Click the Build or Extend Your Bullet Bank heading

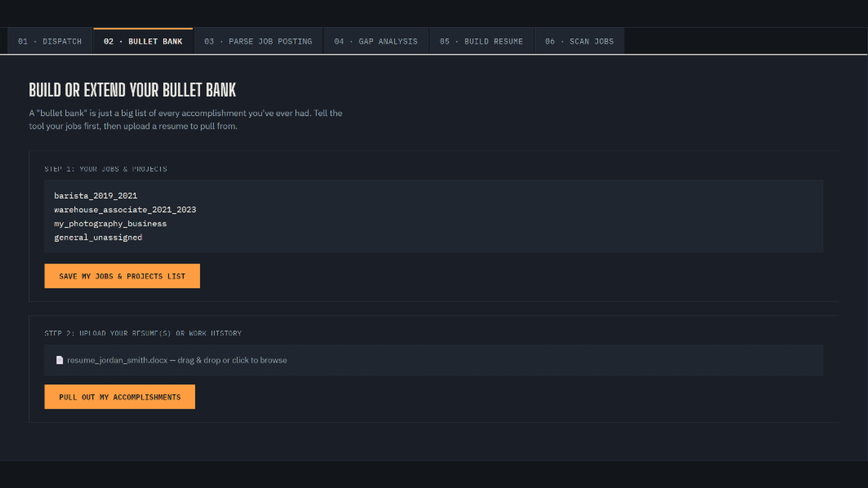132,90
